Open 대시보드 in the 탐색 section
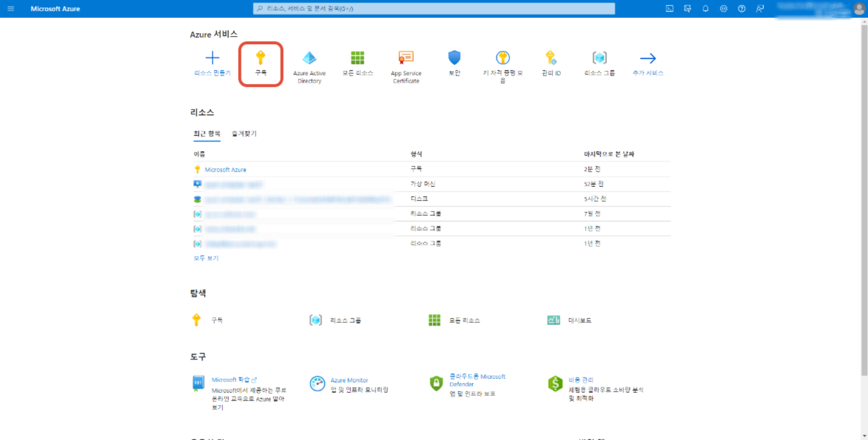Viewport: 868px width, 440px height. pos(579,320)
